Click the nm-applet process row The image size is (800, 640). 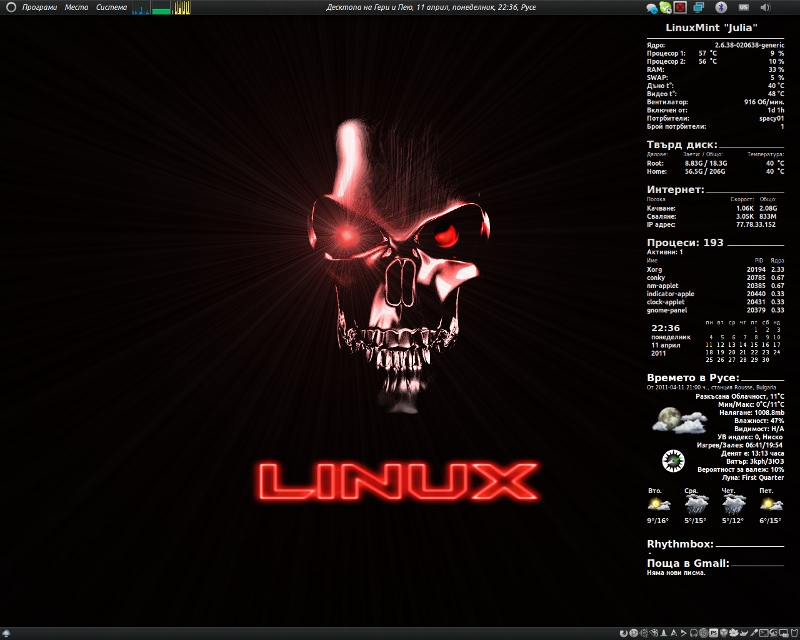(715, 286)
